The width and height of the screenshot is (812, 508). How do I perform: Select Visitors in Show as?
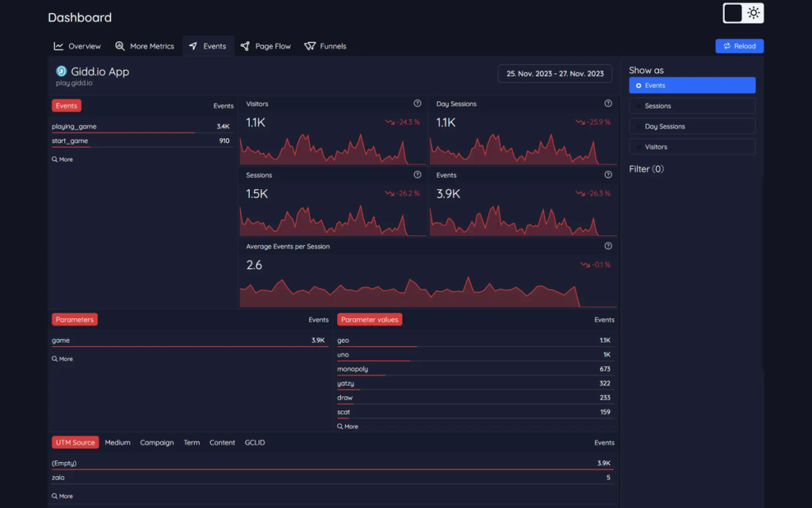(x=691, y=147)
